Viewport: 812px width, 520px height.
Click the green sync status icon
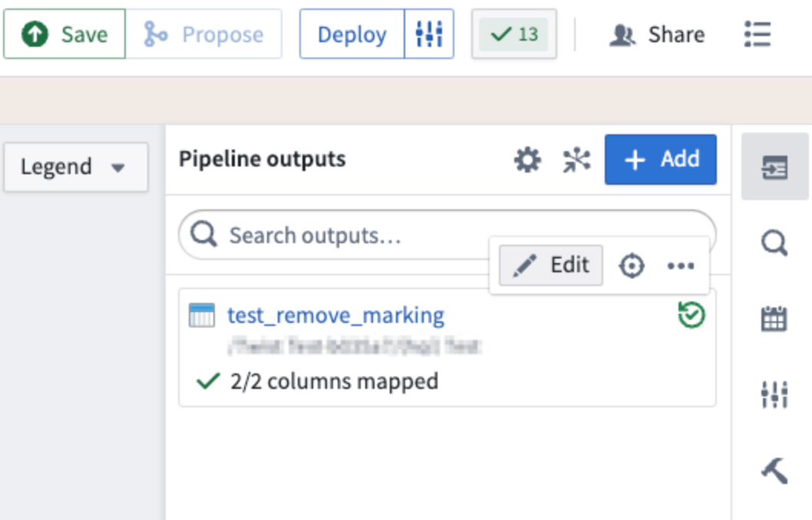pos(692,315)
